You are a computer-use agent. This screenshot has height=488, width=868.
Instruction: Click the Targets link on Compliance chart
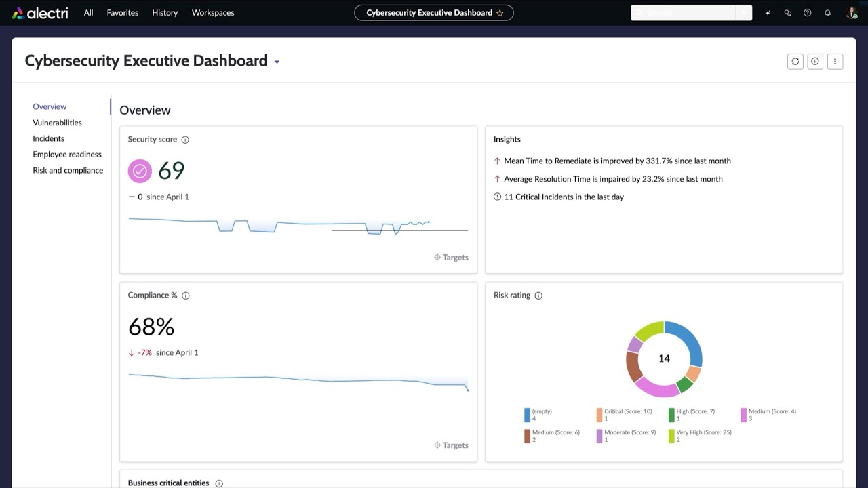click(451, 445)
